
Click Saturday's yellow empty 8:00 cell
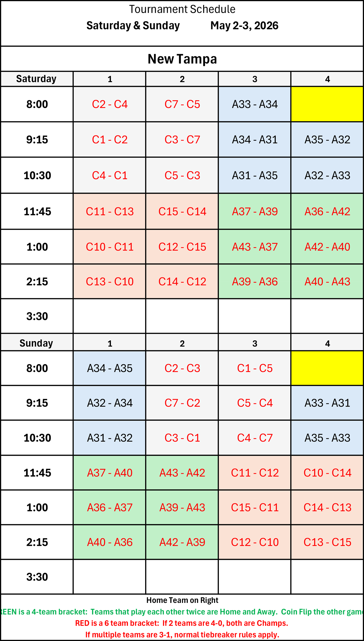pyautogui.click(x=327, y=104)
